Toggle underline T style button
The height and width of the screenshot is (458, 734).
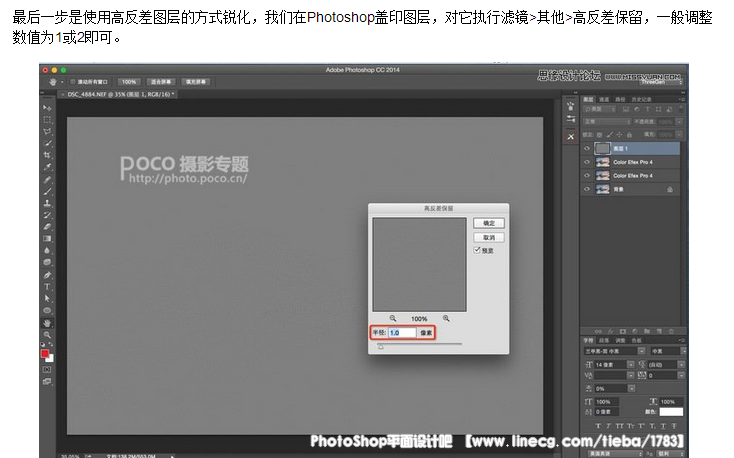tap(663, 426)
